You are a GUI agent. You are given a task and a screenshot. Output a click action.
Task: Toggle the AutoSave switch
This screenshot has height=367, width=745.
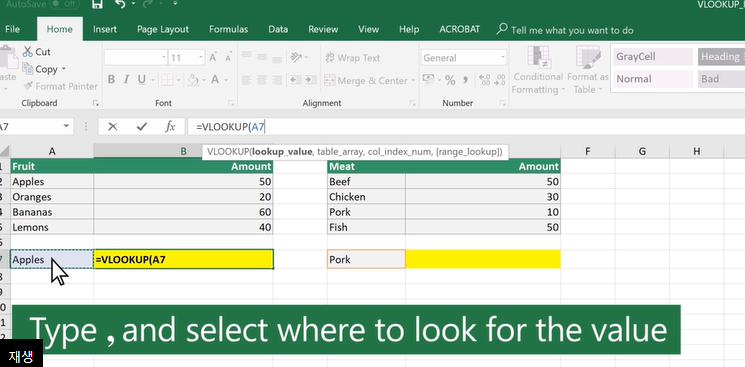(x=64, y=4)
